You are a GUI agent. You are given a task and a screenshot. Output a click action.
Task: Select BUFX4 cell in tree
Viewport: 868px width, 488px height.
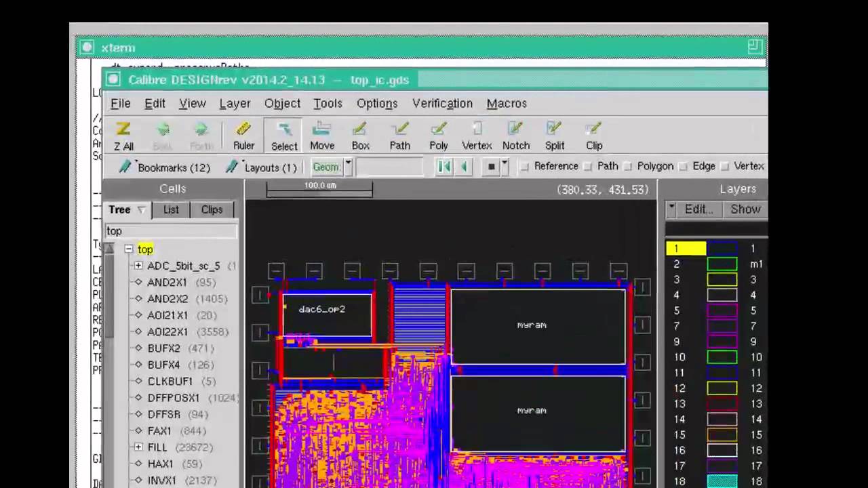[164, 365]
